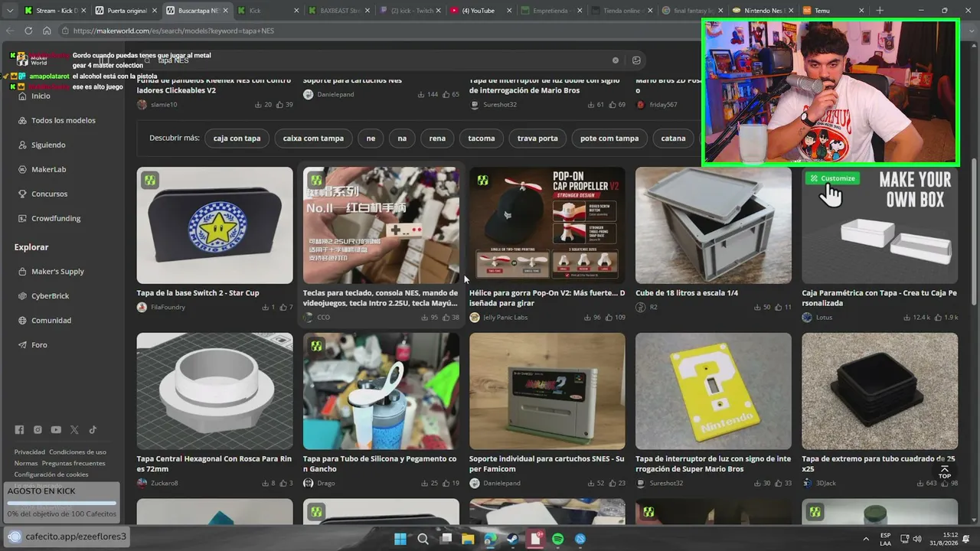This screenshot has height=551, width=980.
Task: Open the Windows Start menu
Action: (x=400, y=539)
